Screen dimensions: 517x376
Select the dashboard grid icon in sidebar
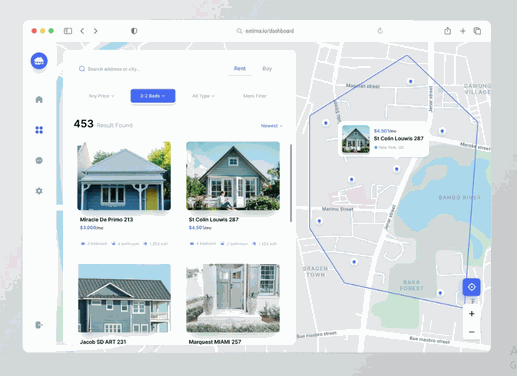point(39,130)
